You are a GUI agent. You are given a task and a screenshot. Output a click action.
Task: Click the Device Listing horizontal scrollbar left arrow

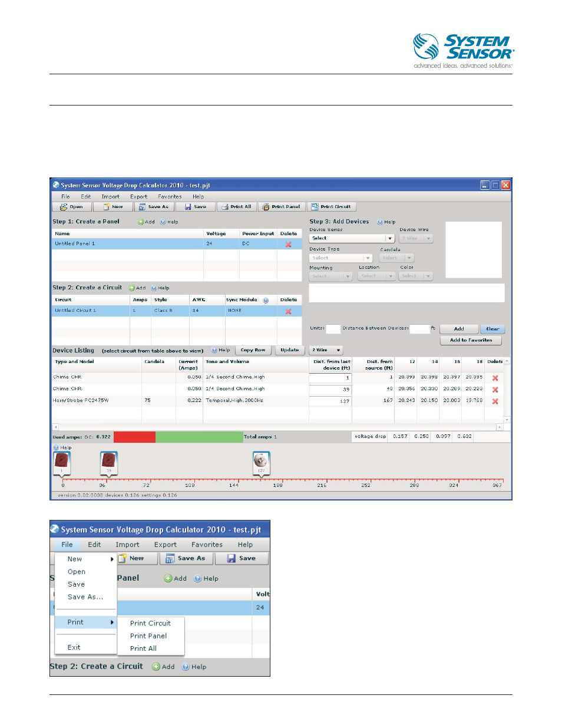click(56, 427)
